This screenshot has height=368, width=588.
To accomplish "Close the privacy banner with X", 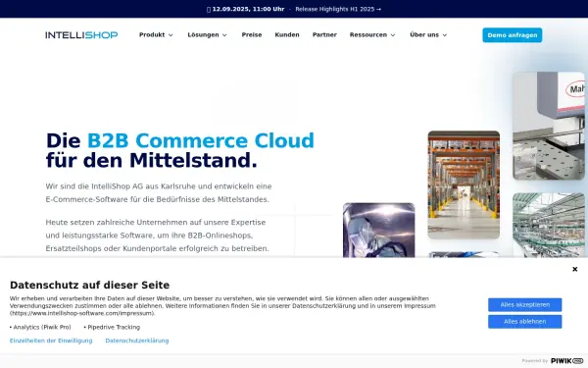I will [x=574, y=269].
